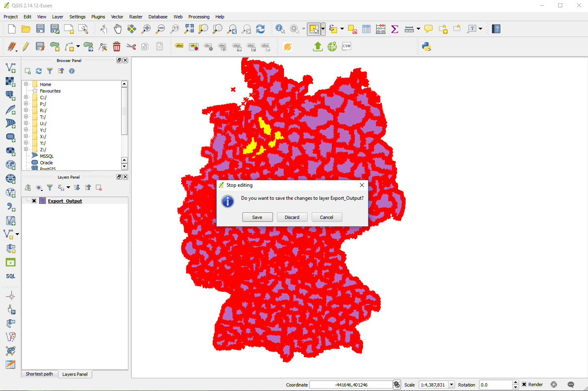Click the Zoom In magnifier tool
The image size is (588, 391).
146,29
